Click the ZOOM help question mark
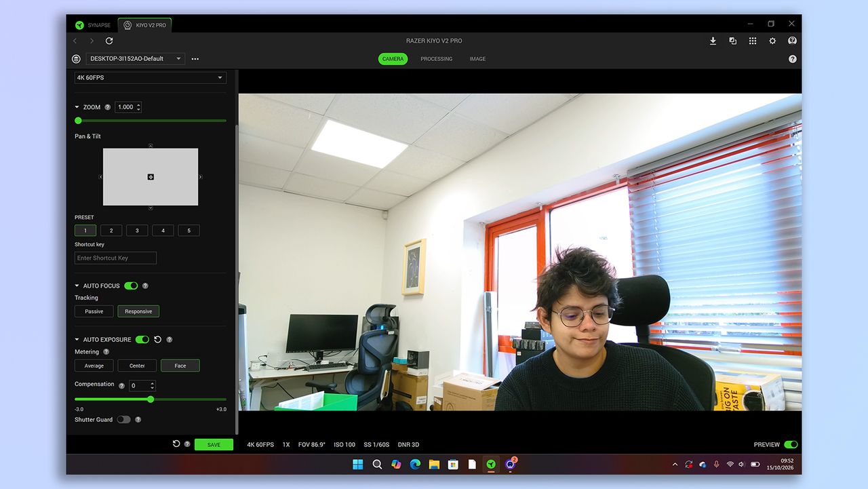This screenshot has width=868, height=489. pyautogui.click(x=107, y=107)
